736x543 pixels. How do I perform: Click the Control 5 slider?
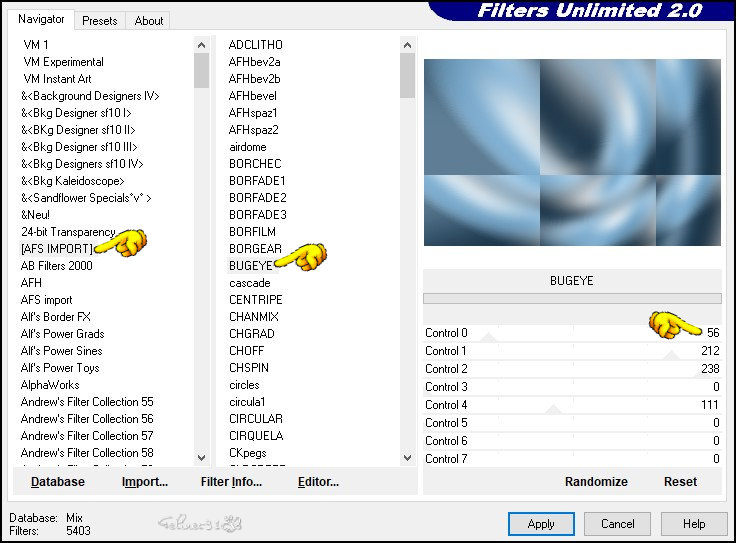572,423
